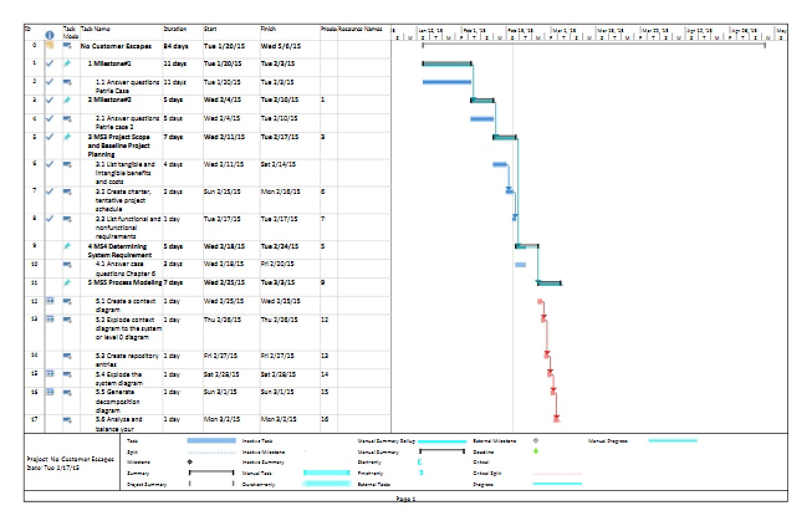The width and height of the screenshot is (812, 526).
Task: Click the pin icon for 5 MS5 Process Modeling
Action: (67, 282)
